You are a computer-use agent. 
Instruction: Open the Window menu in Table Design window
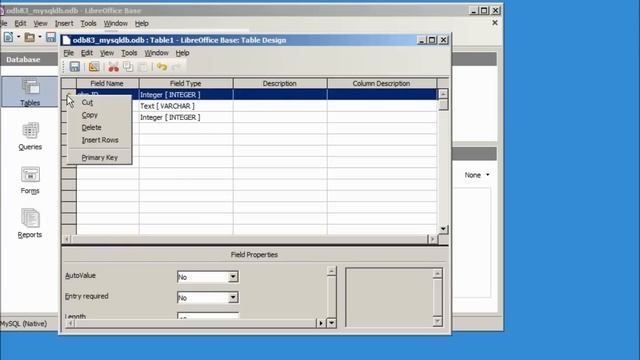point(156,53)
